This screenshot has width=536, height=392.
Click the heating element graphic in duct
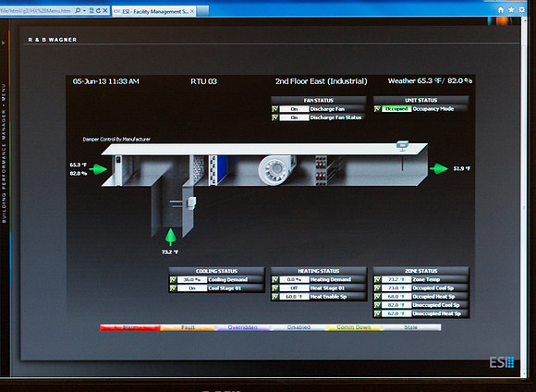pyautogui.click(x=321, y=170)
